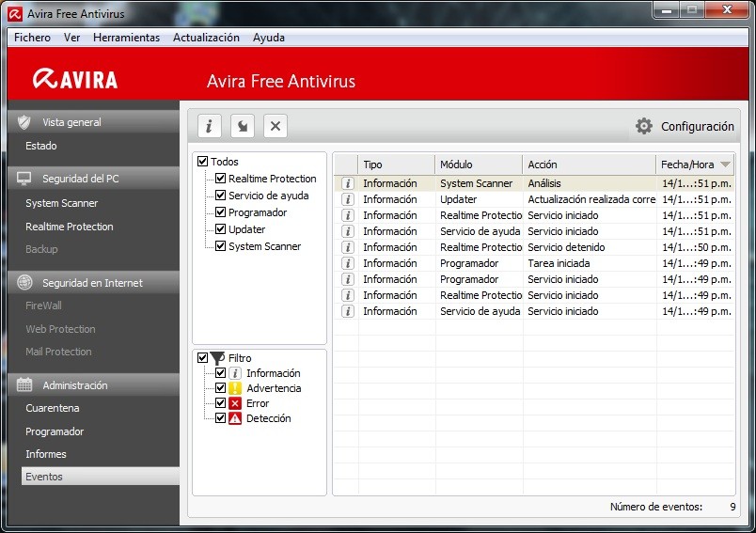Click the export events toolbar icon

(243, 126)
